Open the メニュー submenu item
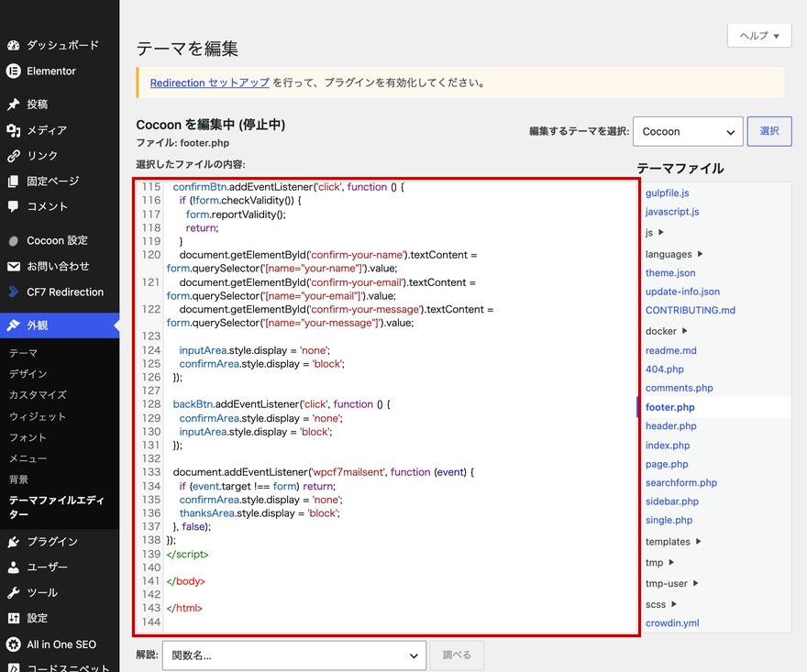This screenshot has width=807, height=672. point(28,458)
